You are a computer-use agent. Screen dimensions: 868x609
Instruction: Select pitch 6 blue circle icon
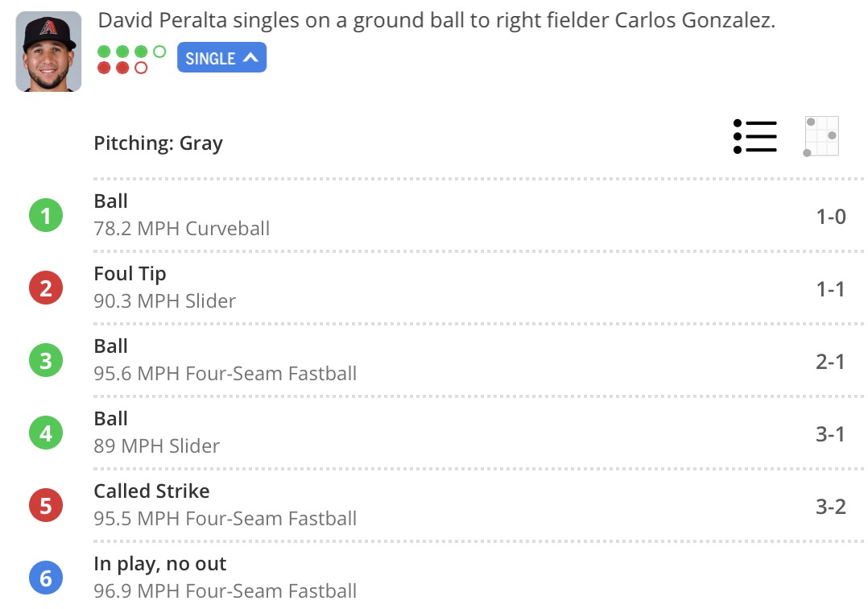[x=46, y=578]
